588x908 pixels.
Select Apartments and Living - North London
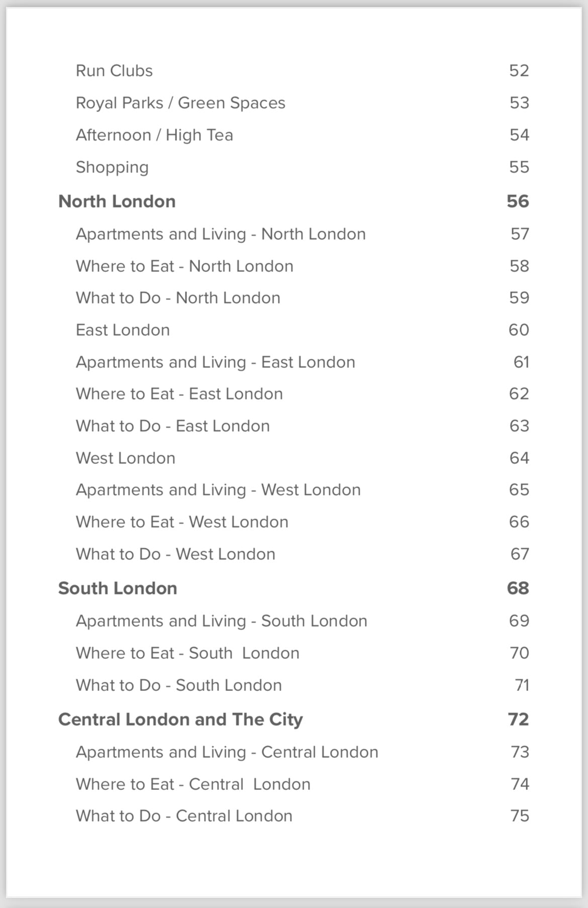[221, 234]
